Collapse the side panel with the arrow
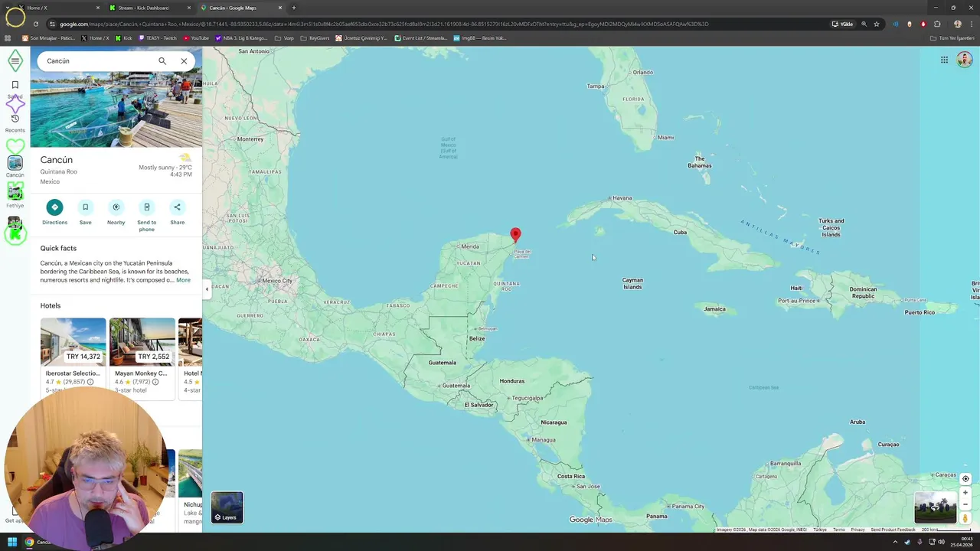Screen dimensions: 980x551 [x=207, y=289]
